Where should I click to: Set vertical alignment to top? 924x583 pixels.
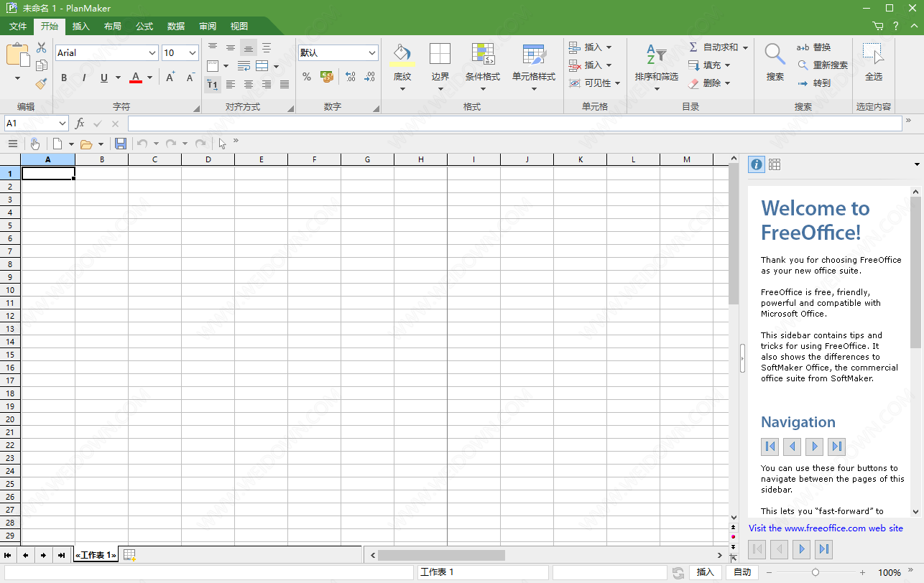click(x=213, y=47)
